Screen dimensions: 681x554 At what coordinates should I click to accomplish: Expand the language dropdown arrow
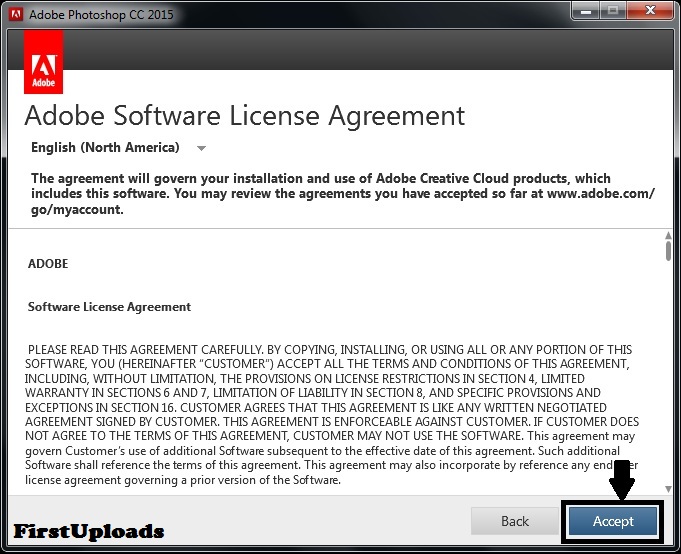(x=201, y=148)
